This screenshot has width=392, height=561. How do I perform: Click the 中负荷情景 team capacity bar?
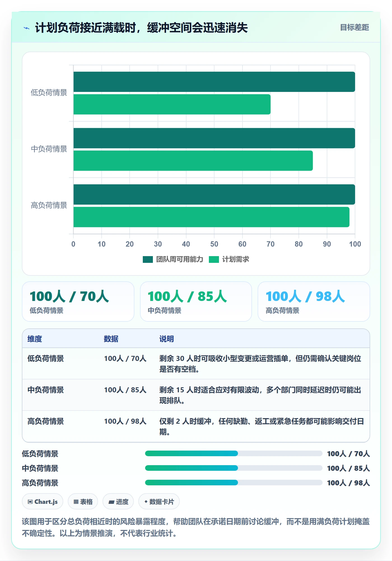point(214,138)
